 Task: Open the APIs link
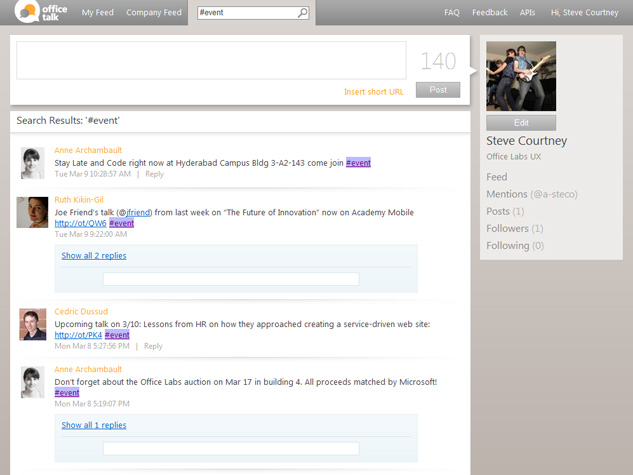point(527,13)
